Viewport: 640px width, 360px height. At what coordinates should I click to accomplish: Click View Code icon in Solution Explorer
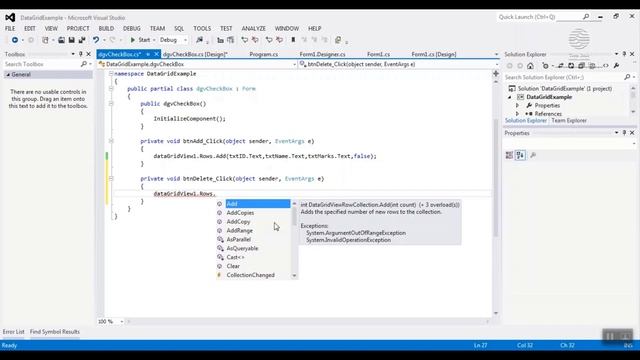(x=606, y=66)
